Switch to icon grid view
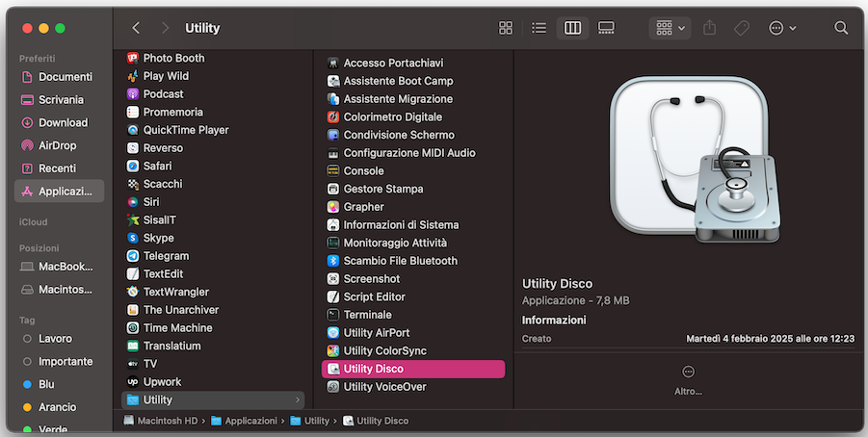The height and width of the screenshot is (437, 868). click(506, 28)
